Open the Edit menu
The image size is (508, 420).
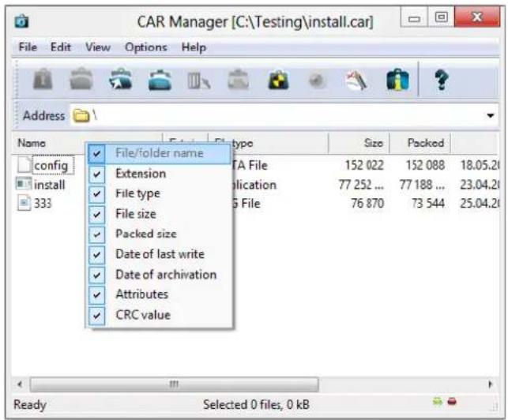coord(61,47)
